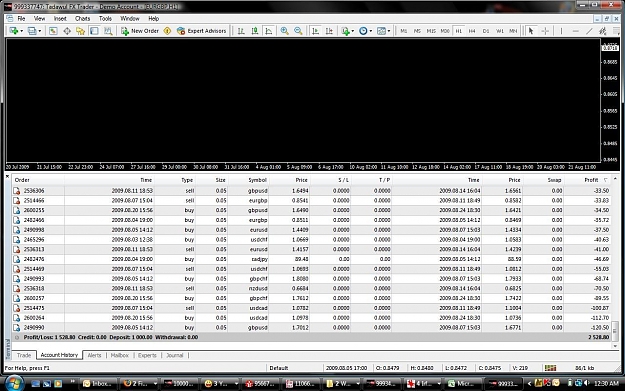The width and height of the screenshot is (625, 391).
Task: Click the Indicators add icon
Action: coord(345,31)
